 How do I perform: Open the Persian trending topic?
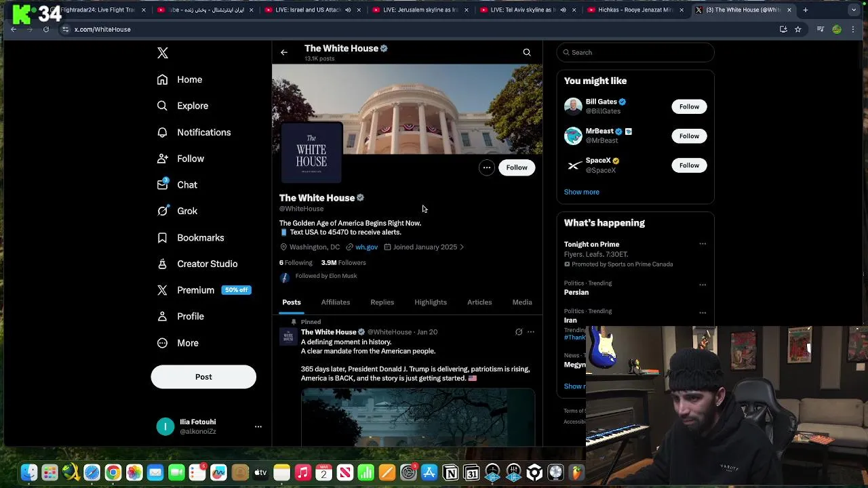click(576, 292)
